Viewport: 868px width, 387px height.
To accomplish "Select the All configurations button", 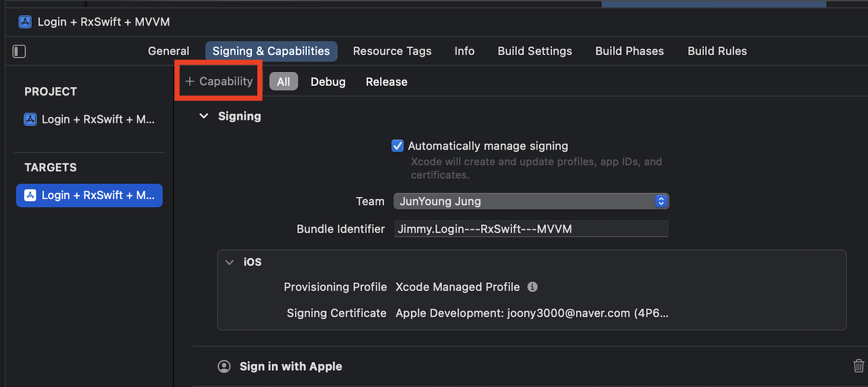I will 283,81.
